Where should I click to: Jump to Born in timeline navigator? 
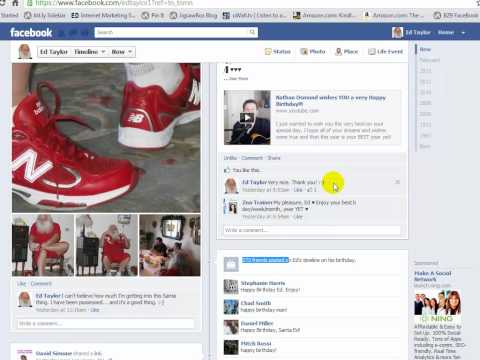tap(425, 146)
